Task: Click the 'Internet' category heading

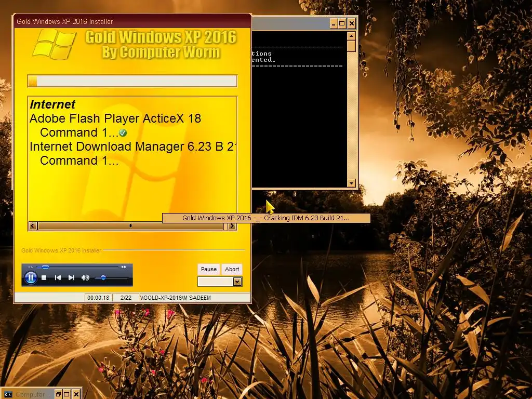Action: point(52,104)
